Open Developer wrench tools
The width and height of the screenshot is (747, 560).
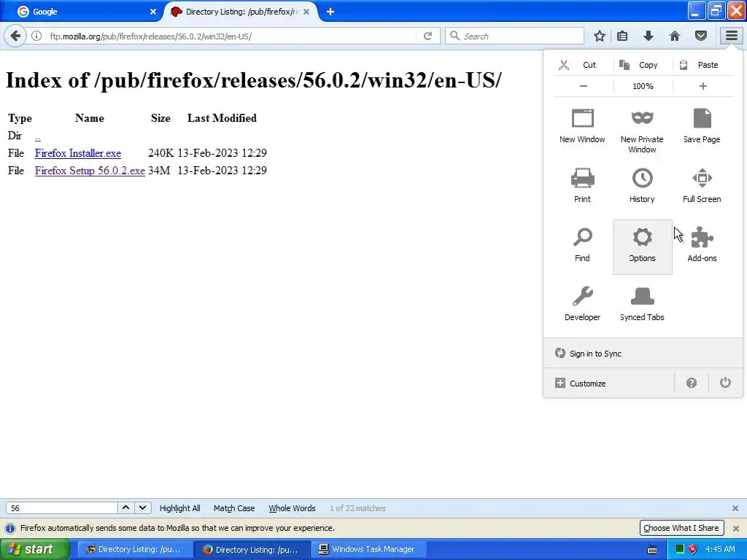click(582, 304)
